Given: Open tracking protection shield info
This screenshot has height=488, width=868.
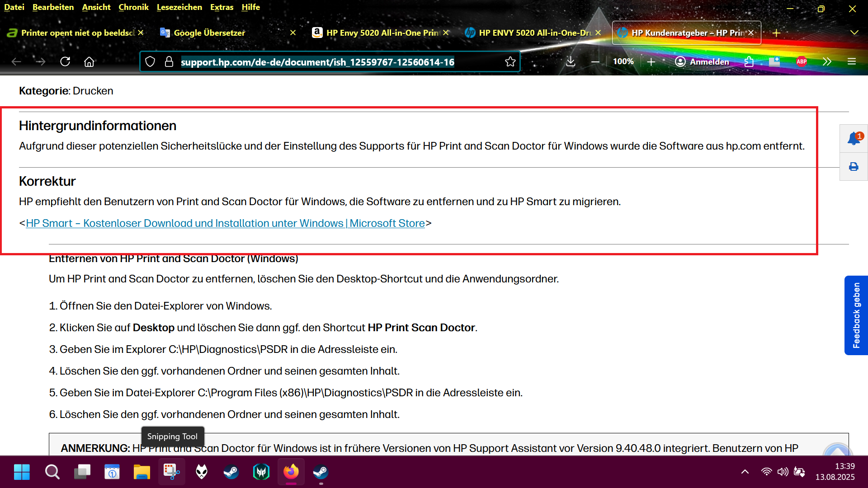Looking at the screenshot, I should (150, 61).
